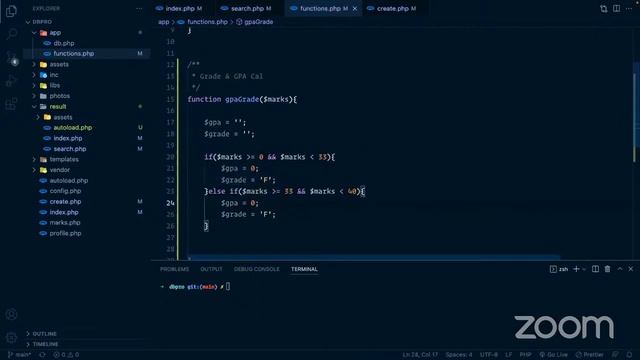Select the Terminal panel tab
The image size is (640, 360).
(304, 269)
